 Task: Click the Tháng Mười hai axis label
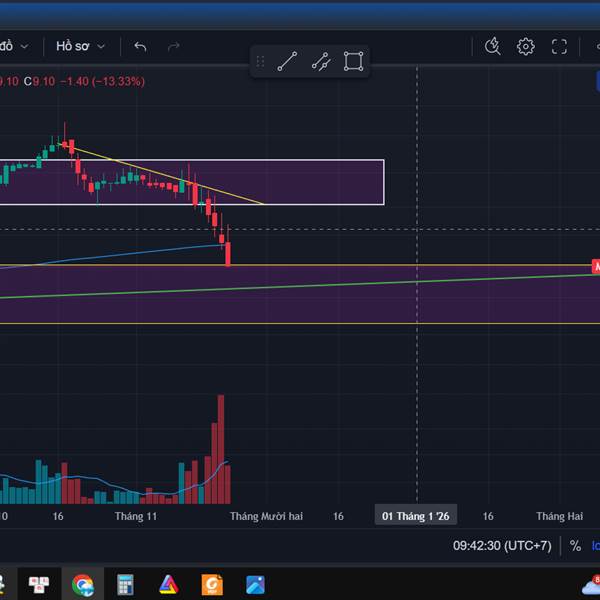[x=266, y=516]
